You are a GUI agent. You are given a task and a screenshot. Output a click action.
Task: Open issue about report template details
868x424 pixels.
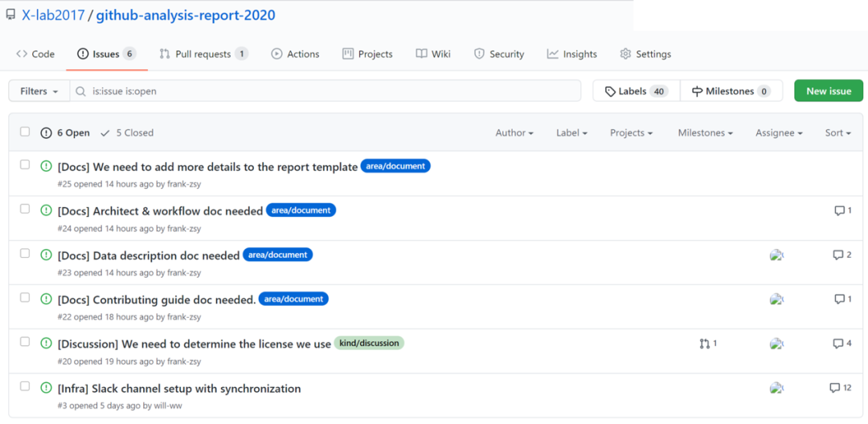pyautogui.click(x=207, y=167)
